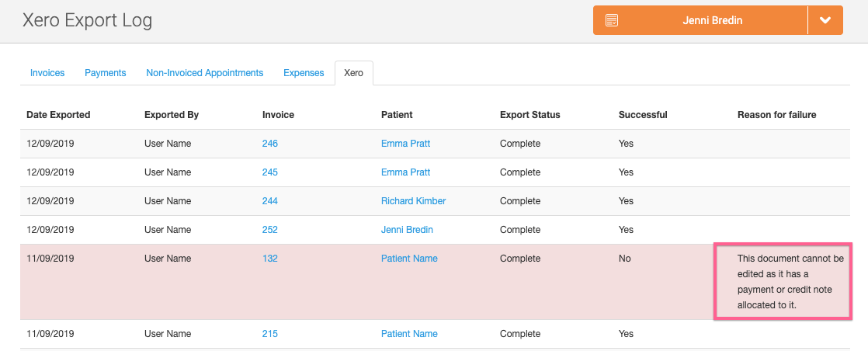View Jenni Bredin patient link in table
The height and width of the screenshot is (351, 868).
407,230
